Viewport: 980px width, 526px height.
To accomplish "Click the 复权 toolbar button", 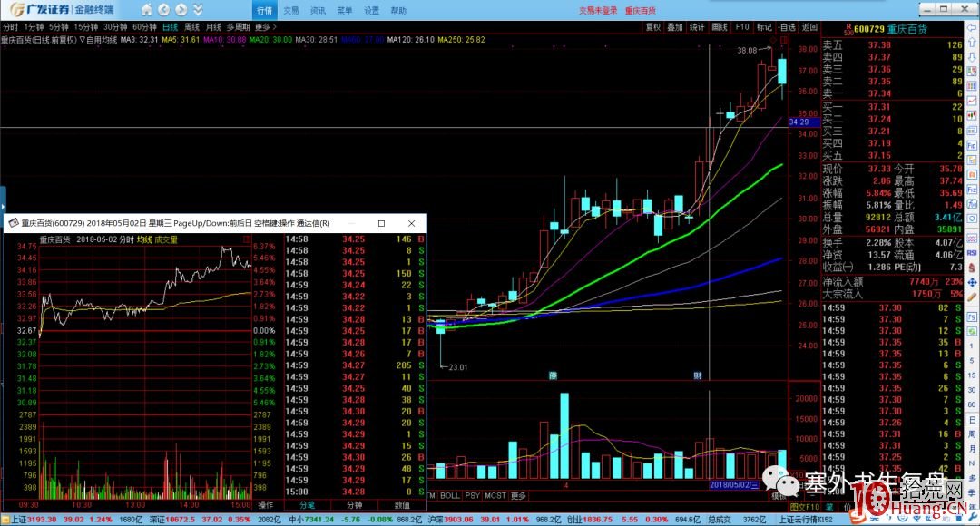I will coord(653,27).
